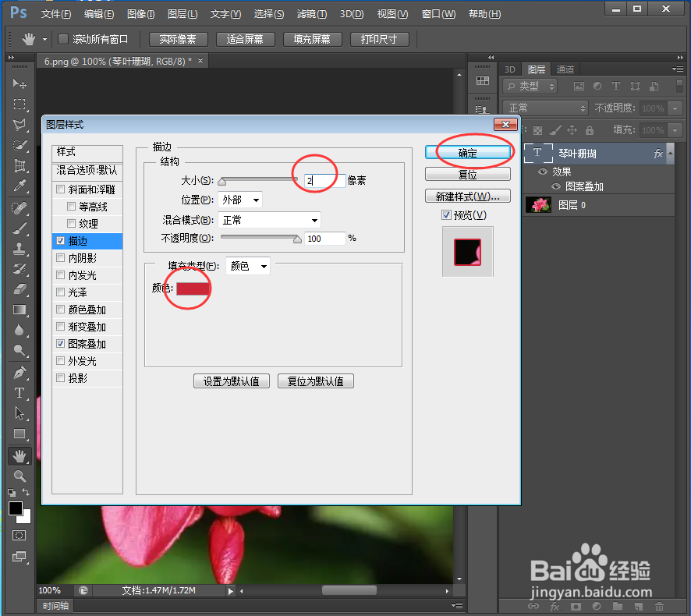Open the 位置 dropdown showing 外部
Image resolution: width=691 pixels, height=616 pixels.
coord(240,200)
